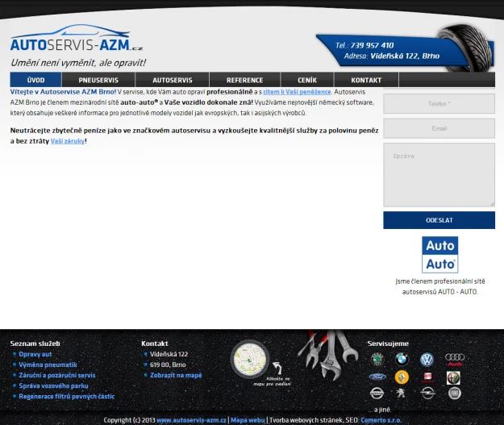The width and height of the screenshot is (504, 425).
Task: Click the 'Vídeňská 122' footer contact line
Action: [x=169, y=354]
